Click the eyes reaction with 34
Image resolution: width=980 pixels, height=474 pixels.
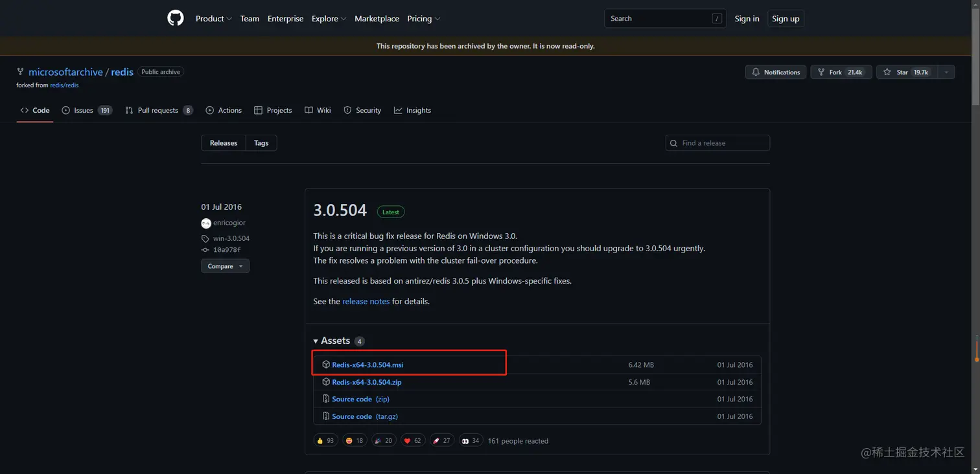click(471, 440)
